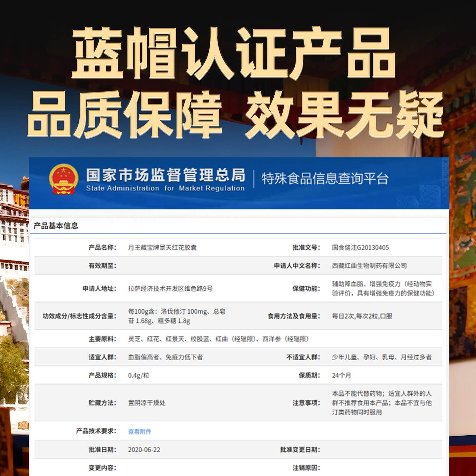The width and height of the screenshot is (476, 476).
Task: Click address 拉萨经济技术开发区维色路9号
Action: (170, 289)
